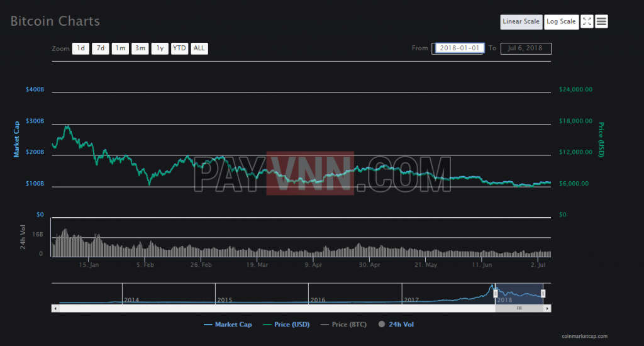Open the chart hamburger menu
This screenshot has height=346, width=644.
(601, 22)
